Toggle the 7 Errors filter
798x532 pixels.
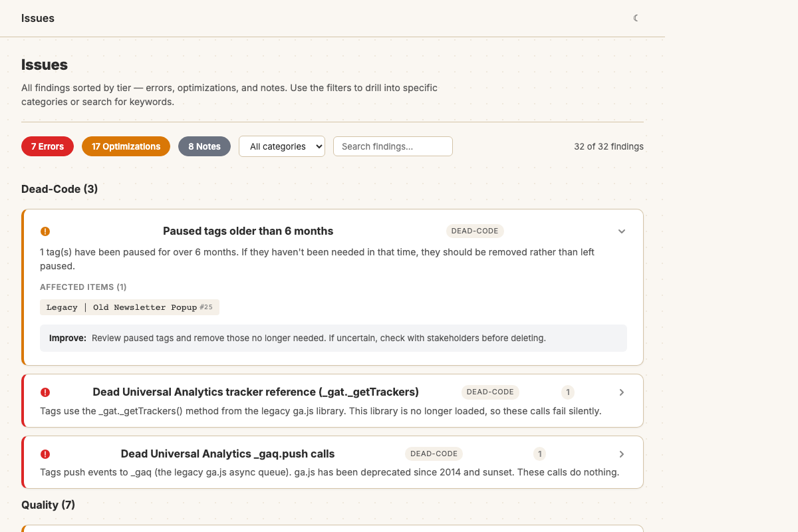pos(47,146)
